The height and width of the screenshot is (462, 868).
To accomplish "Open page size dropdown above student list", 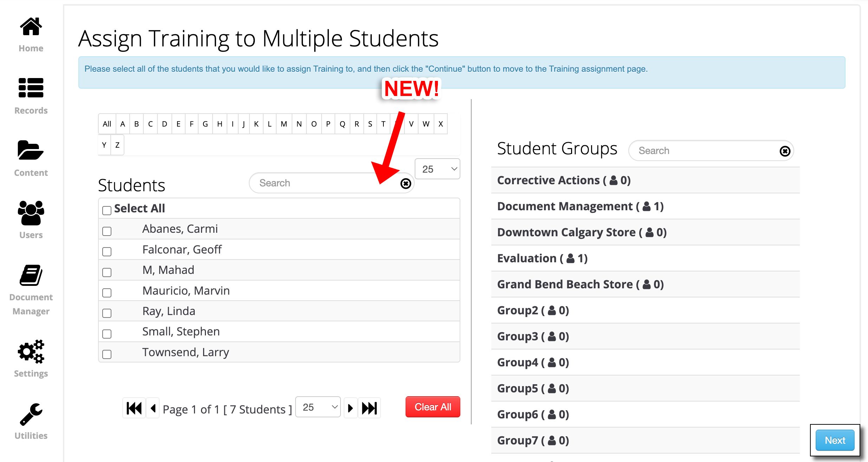I will (x=437, y=169).
